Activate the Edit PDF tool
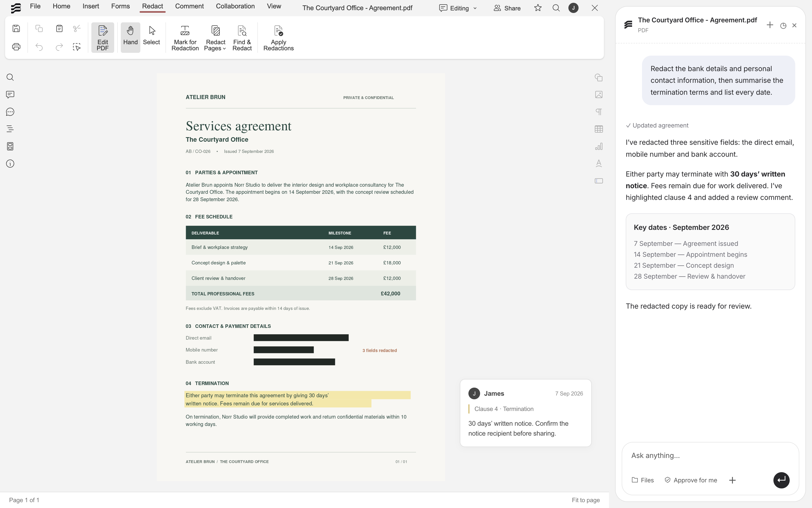812x508 pixels. click(103, 38)
